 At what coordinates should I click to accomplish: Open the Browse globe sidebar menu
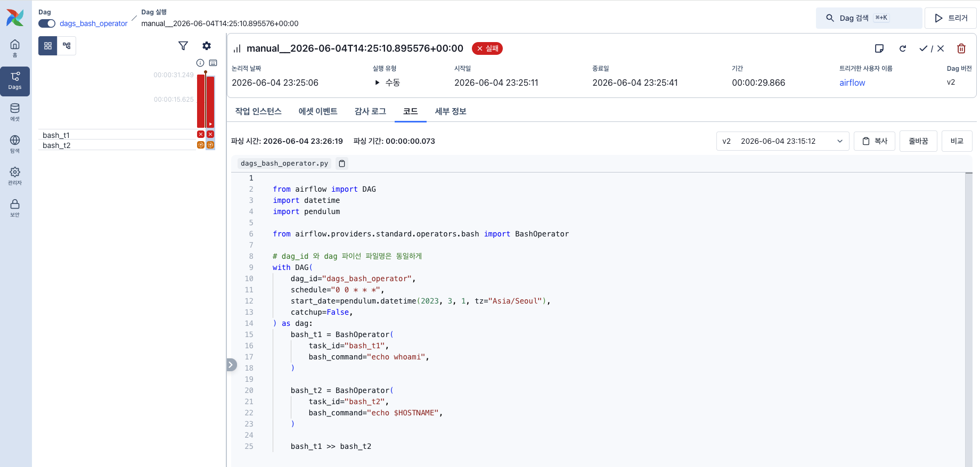15,144
